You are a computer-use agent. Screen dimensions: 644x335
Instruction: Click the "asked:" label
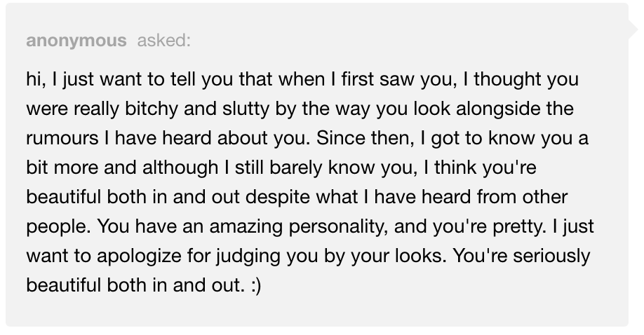coord(164,40)
